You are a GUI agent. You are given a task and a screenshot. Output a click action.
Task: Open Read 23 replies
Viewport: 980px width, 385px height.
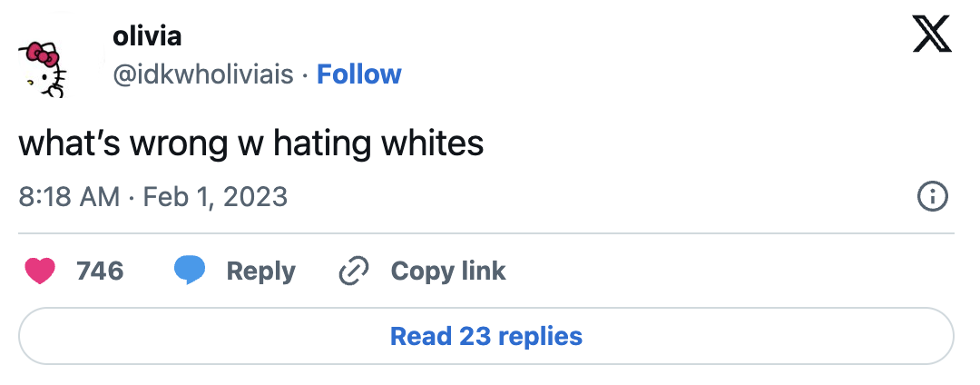click(x=486, y=337)
